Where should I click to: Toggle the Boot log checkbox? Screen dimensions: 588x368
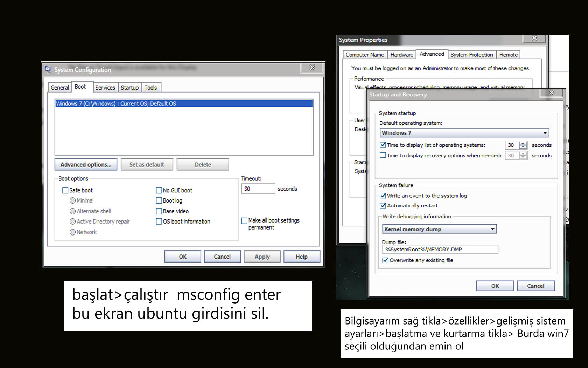tap(159, 200)
